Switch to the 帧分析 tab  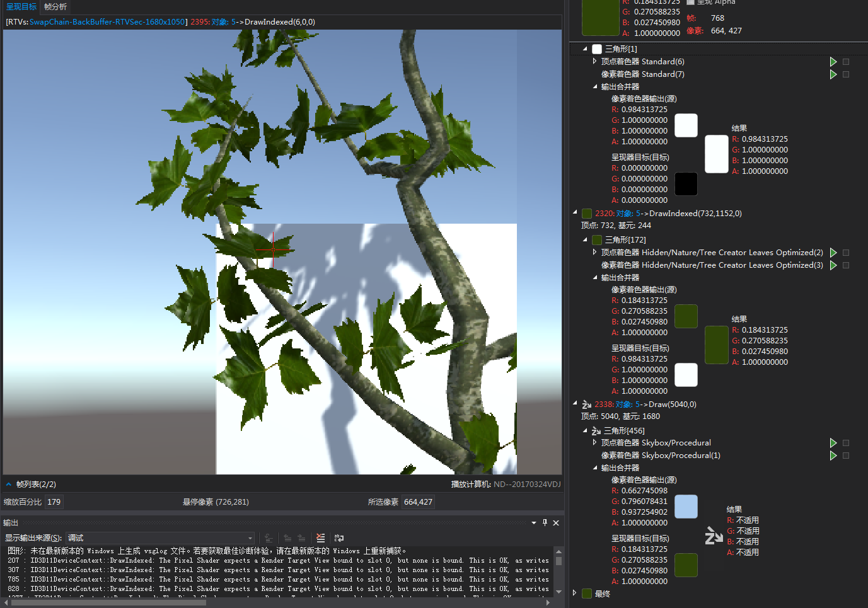coord(55,7)
